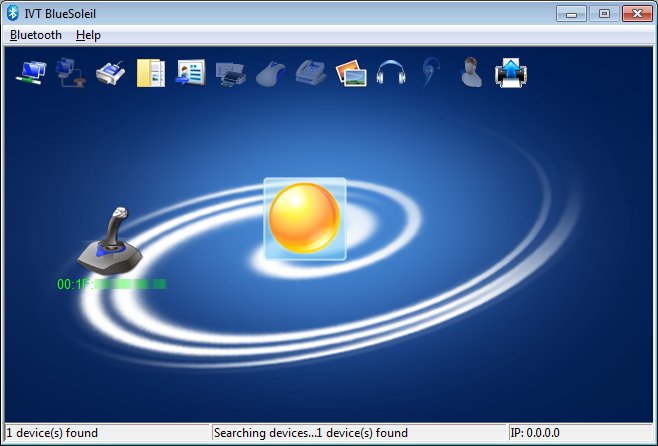Click the Bluetooth logo in title bar
658x446 pixels.
13,13
